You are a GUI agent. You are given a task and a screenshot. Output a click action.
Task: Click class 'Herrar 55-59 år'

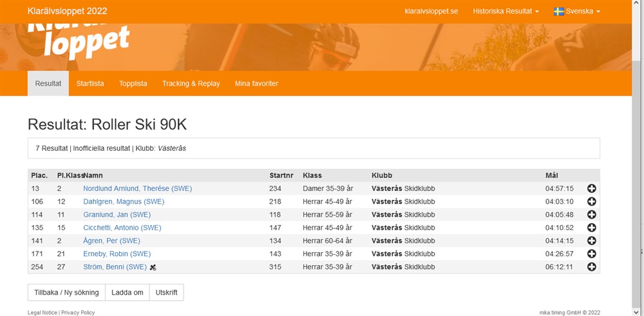(327, 215)
